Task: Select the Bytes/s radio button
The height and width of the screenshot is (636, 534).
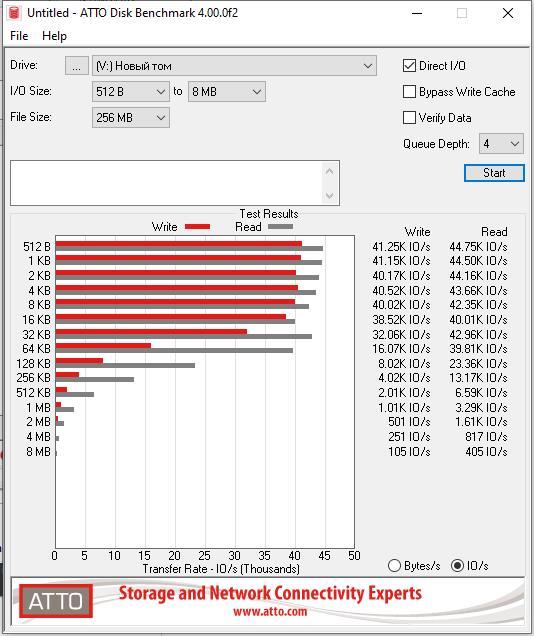Action: 394,565
